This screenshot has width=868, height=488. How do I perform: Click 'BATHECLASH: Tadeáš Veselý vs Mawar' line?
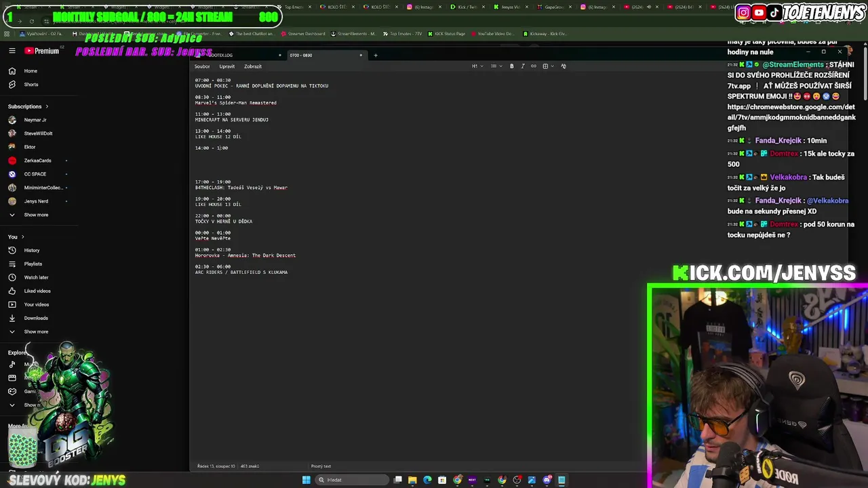point(241,188)
